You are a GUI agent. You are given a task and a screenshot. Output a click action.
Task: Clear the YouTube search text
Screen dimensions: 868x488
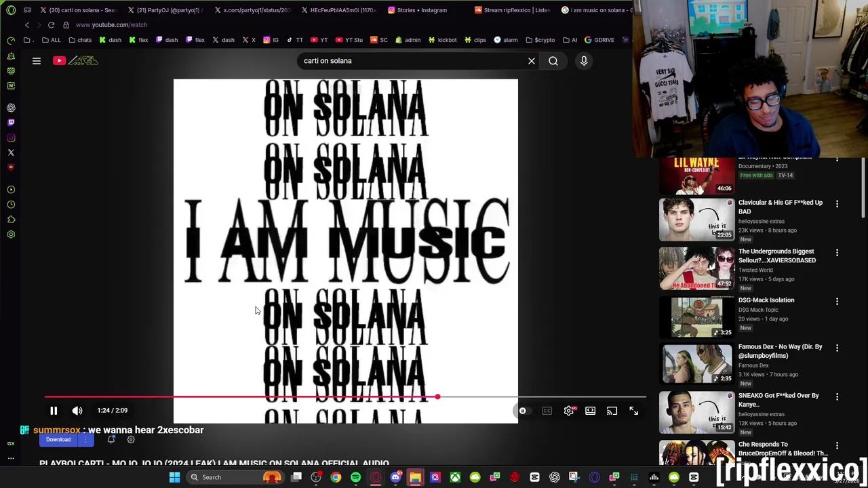point(532,61)
